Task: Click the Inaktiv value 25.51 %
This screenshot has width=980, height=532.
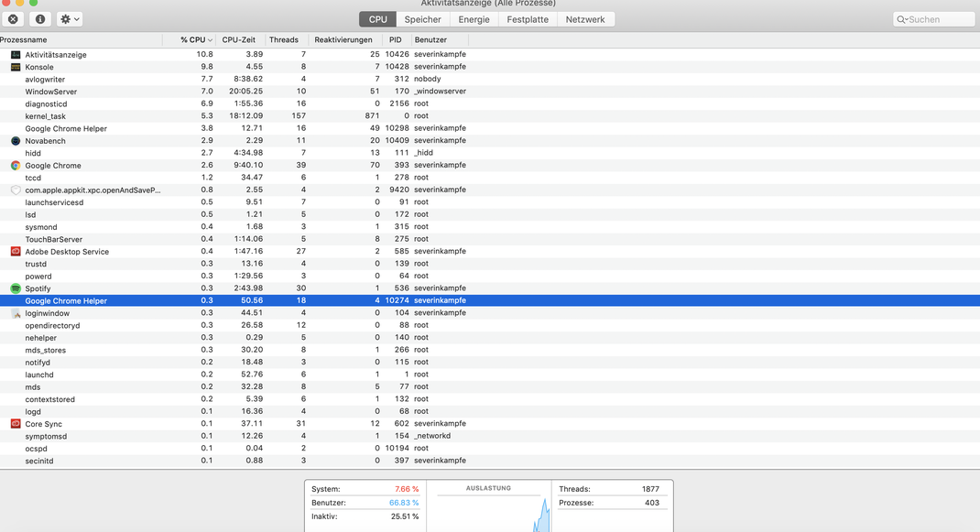Action: tap(405, 516)
